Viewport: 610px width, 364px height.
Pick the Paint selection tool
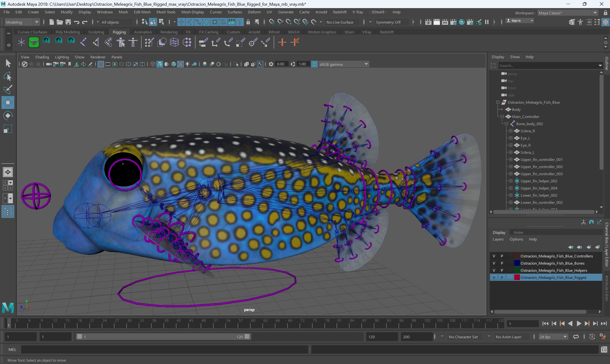(x=8, y=90)
